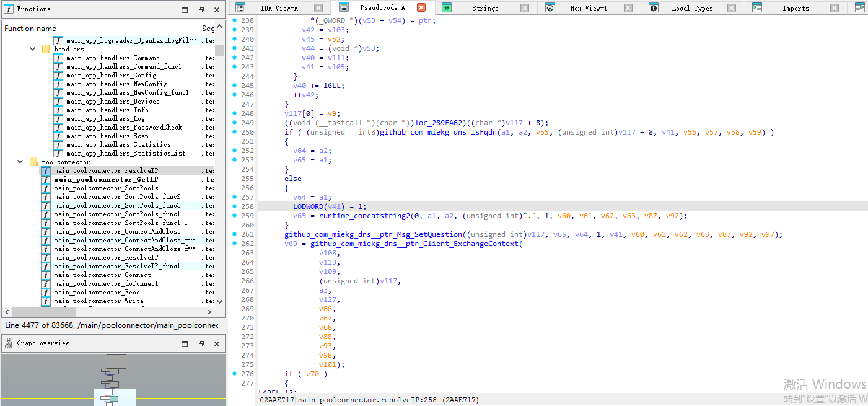Click function icon of main_poolconnector_SortPools_func2
Screen dimensions: 868x406
click(46, 196)
